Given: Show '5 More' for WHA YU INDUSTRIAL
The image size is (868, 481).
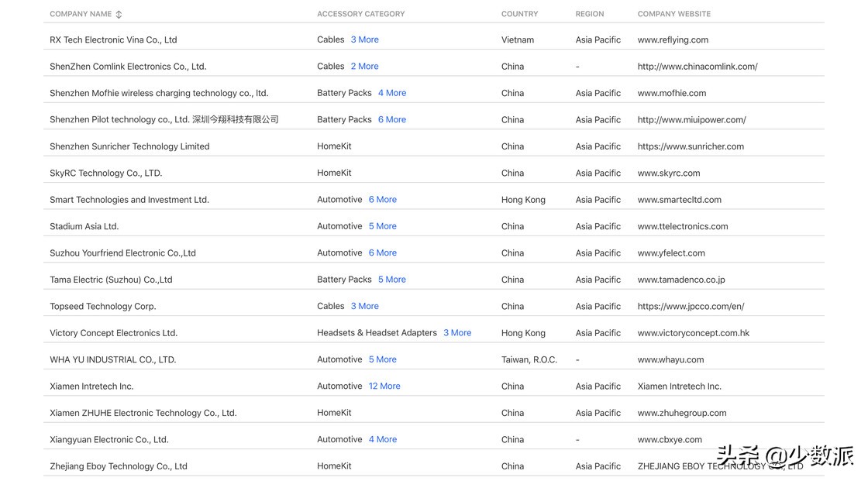Looking at the screenshot, I should (x=383, y=359).
